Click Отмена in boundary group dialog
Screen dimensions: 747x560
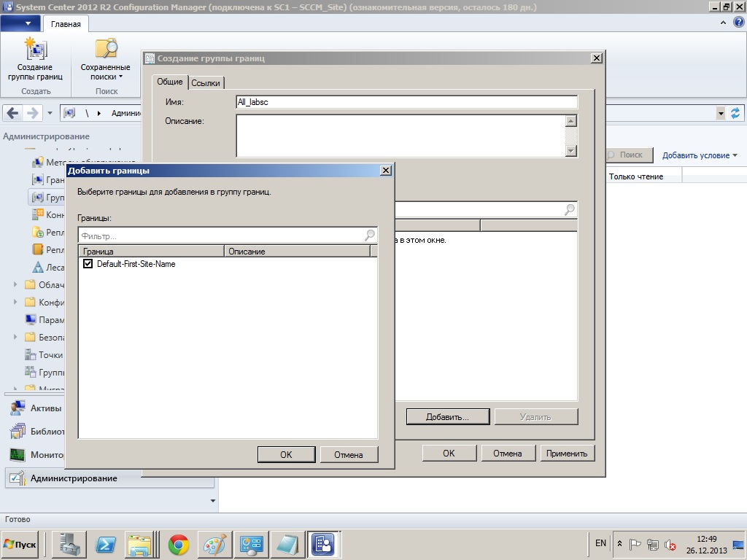click(508, 454)
